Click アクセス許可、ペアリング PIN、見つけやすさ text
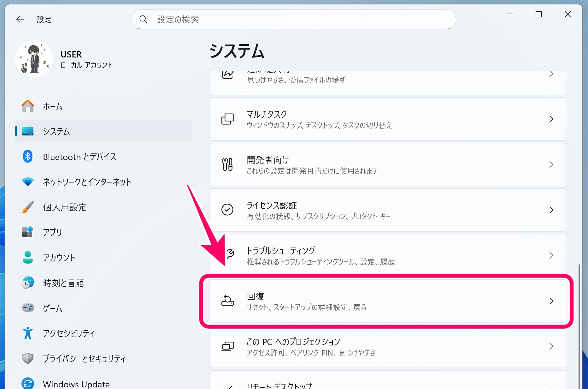This screenshot has width=588, height=389. coord(311,353)
